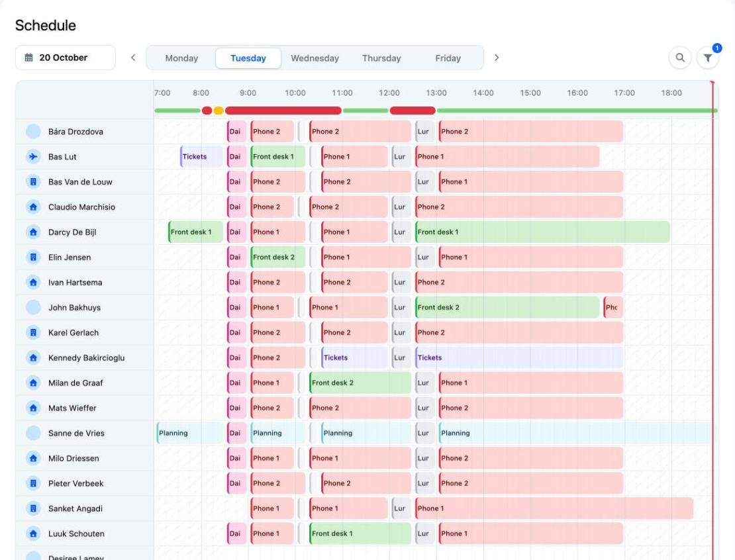
Task: Open Bas Lut's Front desk 1 block
Action: [278, 156]
